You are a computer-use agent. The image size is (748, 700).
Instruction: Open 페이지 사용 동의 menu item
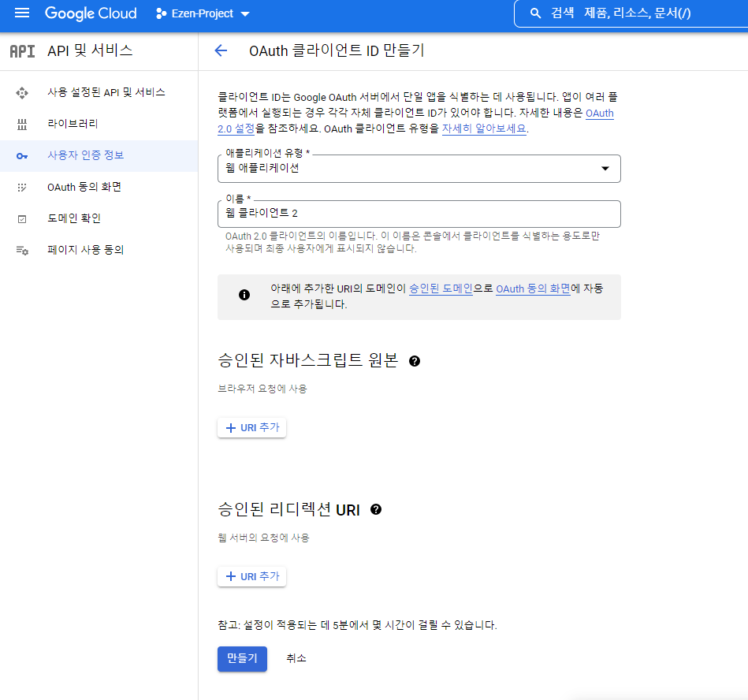(x=99, y=250)
